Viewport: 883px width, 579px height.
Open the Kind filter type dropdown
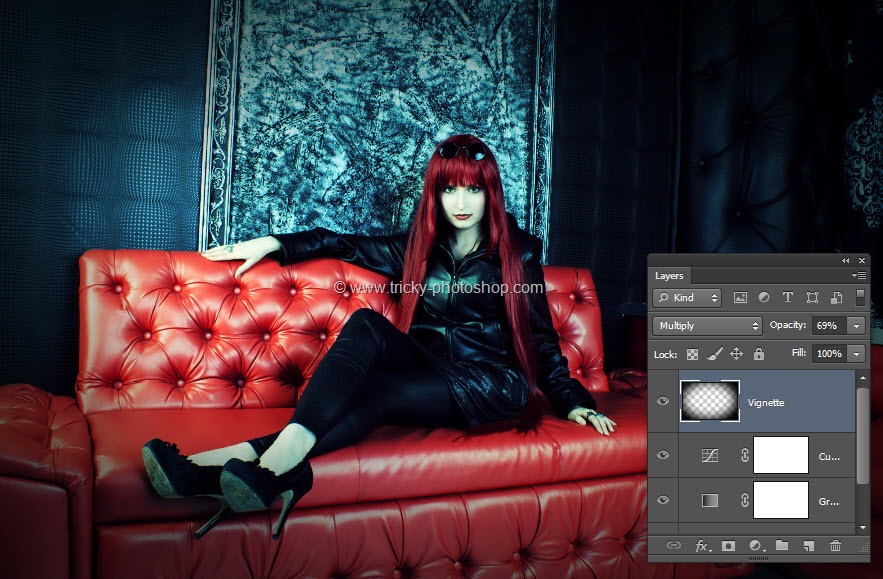point(686,298)
